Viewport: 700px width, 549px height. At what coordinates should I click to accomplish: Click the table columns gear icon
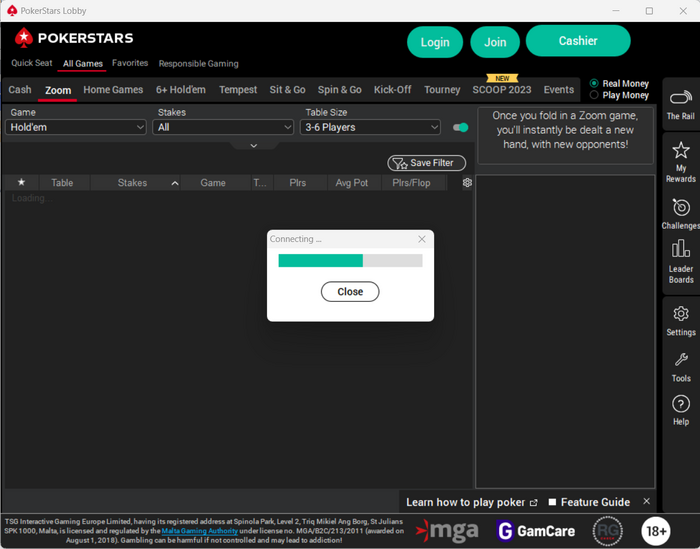(x=467, y=183)
